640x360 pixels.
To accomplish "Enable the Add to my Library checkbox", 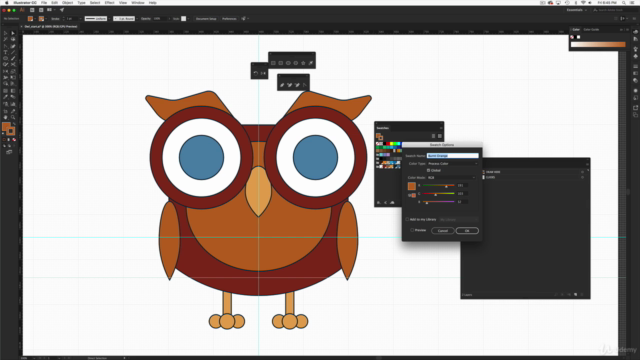I will click(x=407, y=219).
